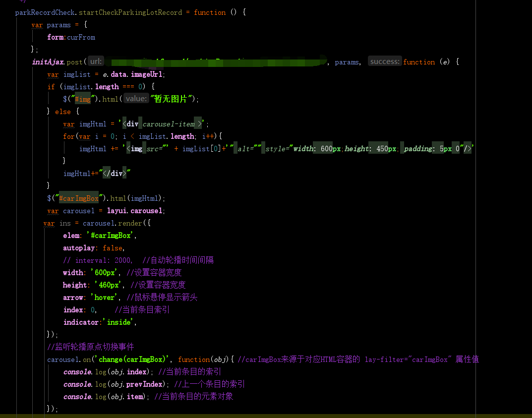The height and width of the screenshot is (418, 532).
Task: Click the initAjax identifier
Action: (48, 62)
